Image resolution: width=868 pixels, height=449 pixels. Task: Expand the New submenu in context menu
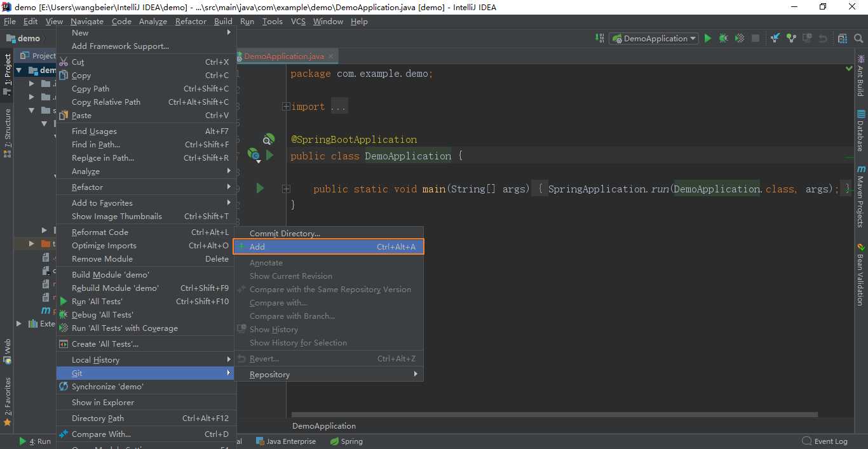[x=146, y=32]
